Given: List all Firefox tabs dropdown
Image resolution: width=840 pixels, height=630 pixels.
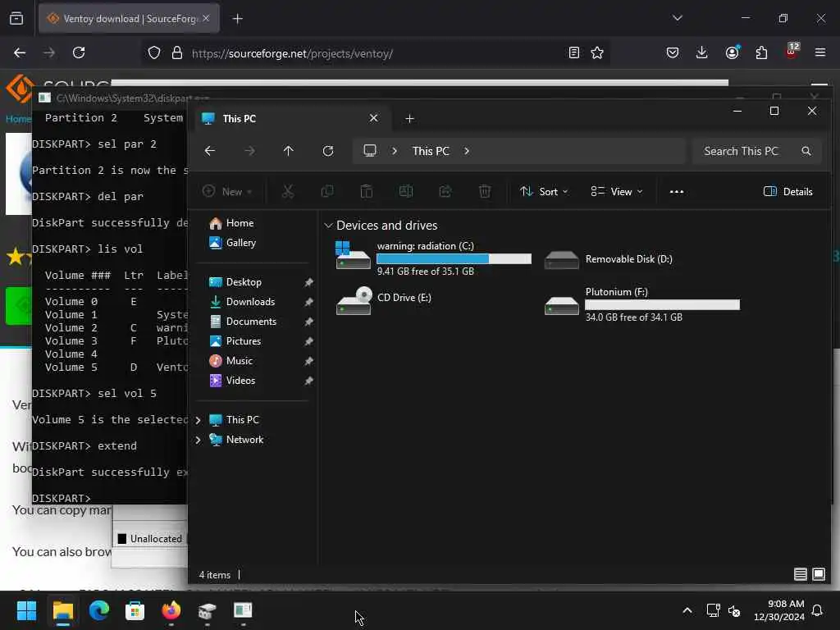Looking at the screenshot, I should coord(677,18).
